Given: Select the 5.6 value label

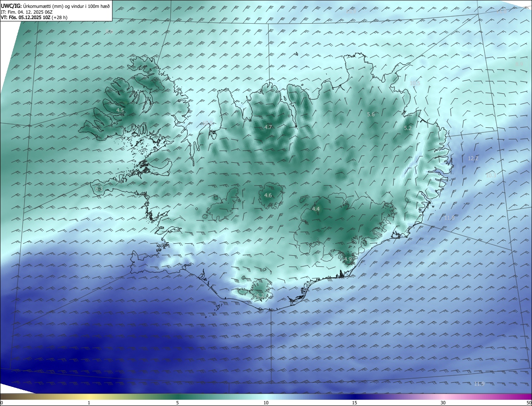Looking at the screenshot, I should point(371,114).
